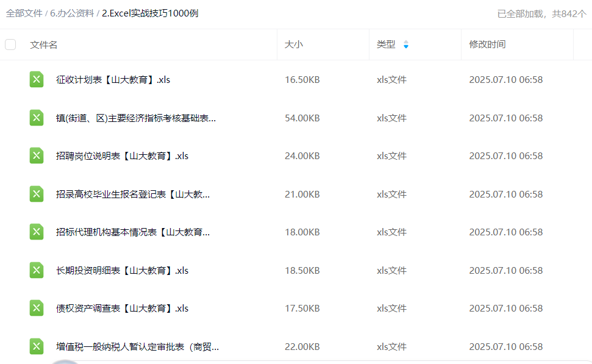Click the xls icon for 招标代理机构基本情况表
The height and width of the screenshot is (364, 592).
tap(37, 232)
